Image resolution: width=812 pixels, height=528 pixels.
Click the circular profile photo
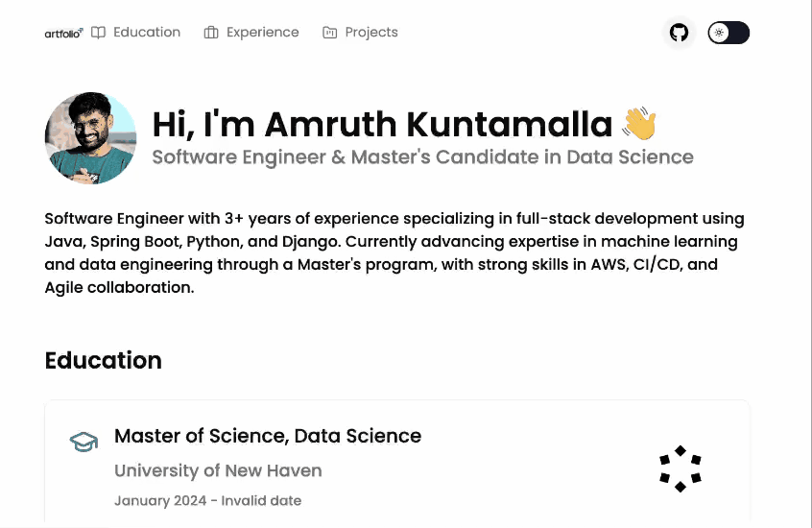click(x=90, y=138)
